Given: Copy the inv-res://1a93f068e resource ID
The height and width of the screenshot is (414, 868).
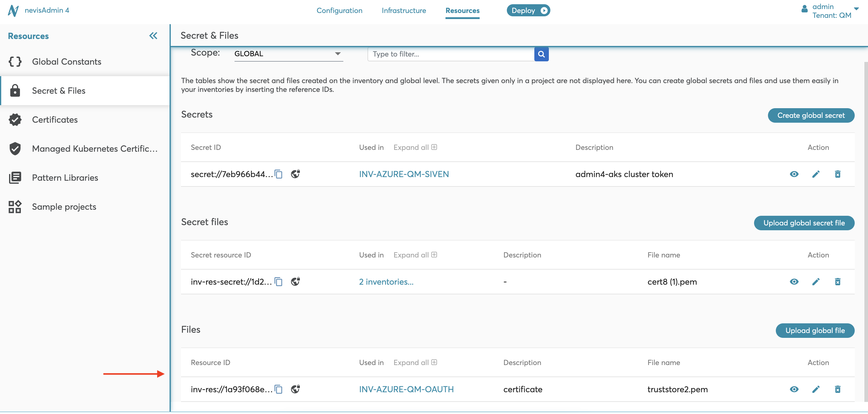Looking at the screenshot, I should [x=278, y=390].
